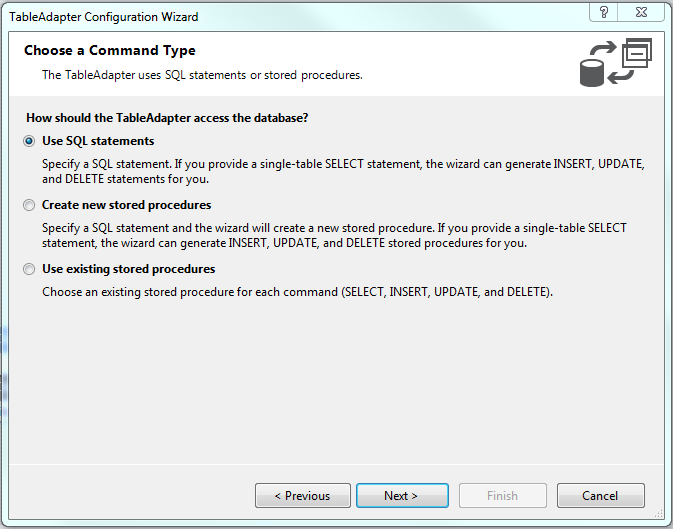
Task: Close the TableAdapter Configuration Wizard dialog
Action: 641,12
